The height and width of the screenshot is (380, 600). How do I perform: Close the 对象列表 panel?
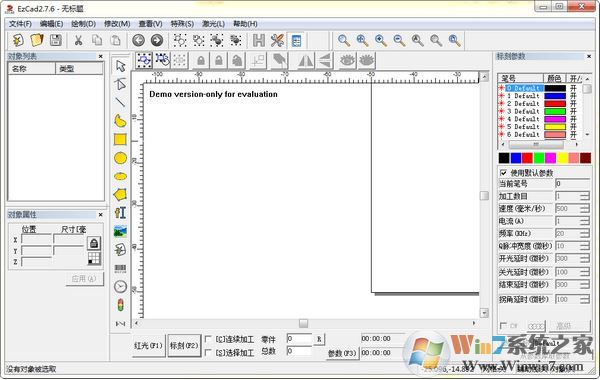point(101,56)
